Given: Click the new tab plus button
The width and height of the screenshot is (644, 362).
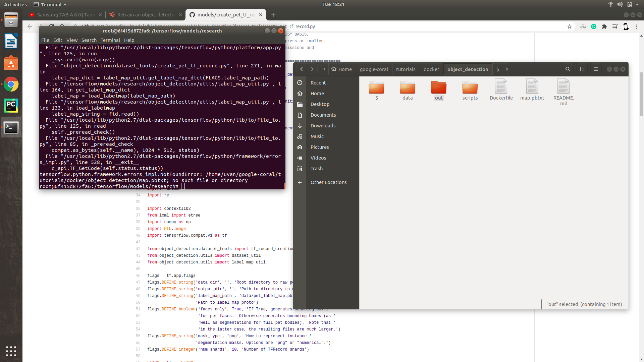Looking at the screenshot, I should pyautogui.click(x=273, y=15).
